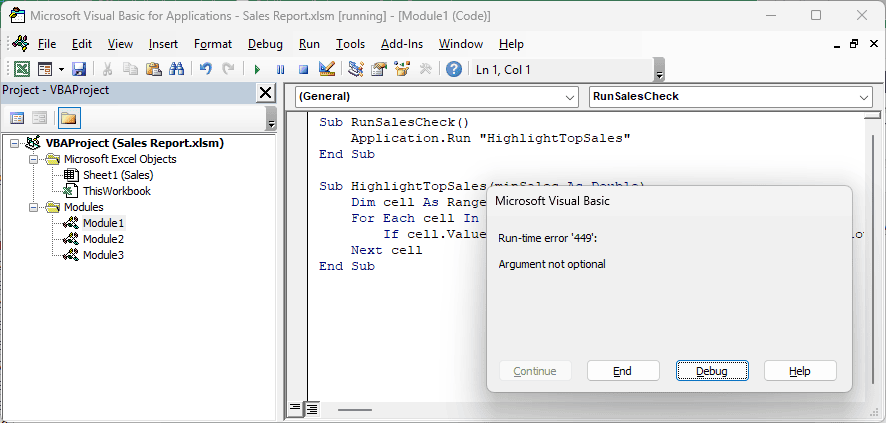Open the Window menu

click(461, 44)
